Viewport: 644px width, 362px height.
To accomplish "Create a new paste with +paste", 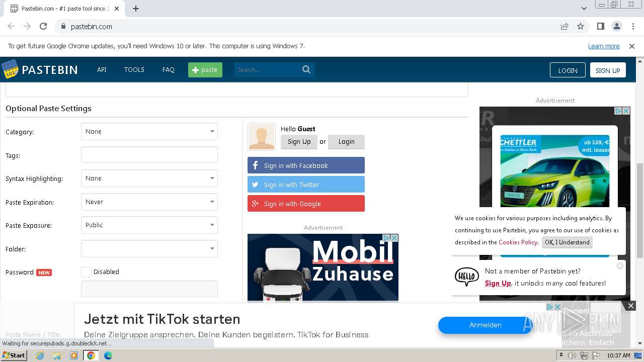I will click(205, 69).
